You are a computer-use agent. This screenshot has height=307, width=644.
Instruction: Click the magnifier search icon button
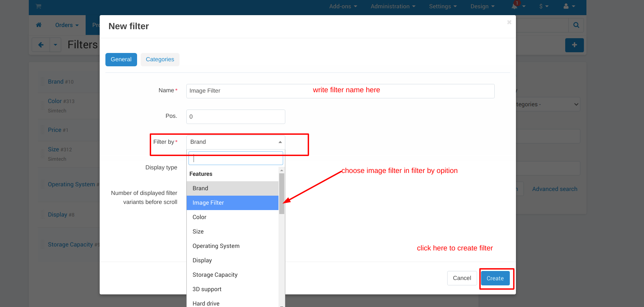576,25
